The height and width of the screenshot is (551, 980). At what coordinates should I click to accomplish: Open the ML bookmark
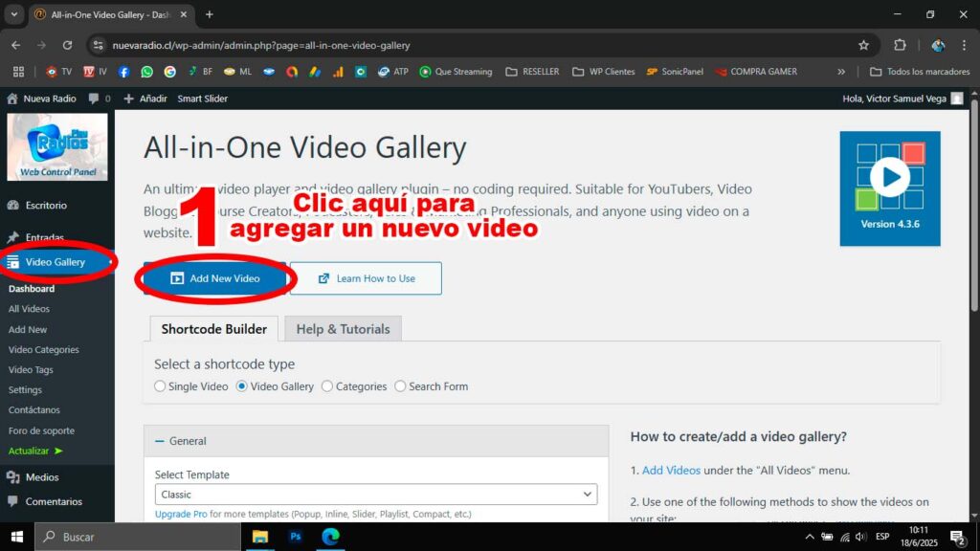(x=237, y=72)
